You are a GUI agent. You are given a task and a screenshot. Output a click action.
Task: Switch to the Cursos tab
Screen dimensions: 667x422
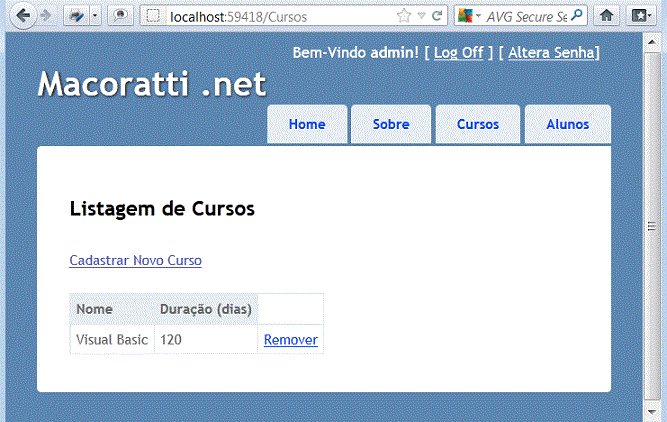click(x=478, y=124)
